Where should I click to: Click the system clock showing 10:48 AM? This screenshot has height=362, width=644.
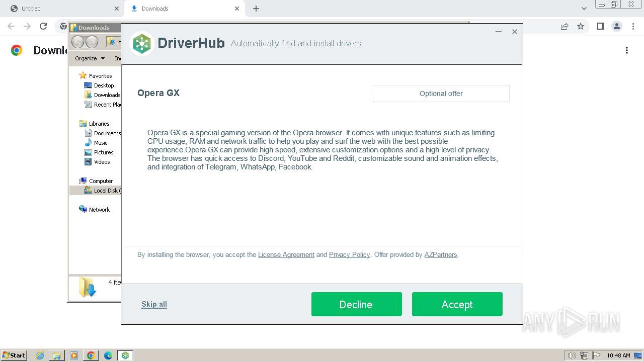pos(618,355)
